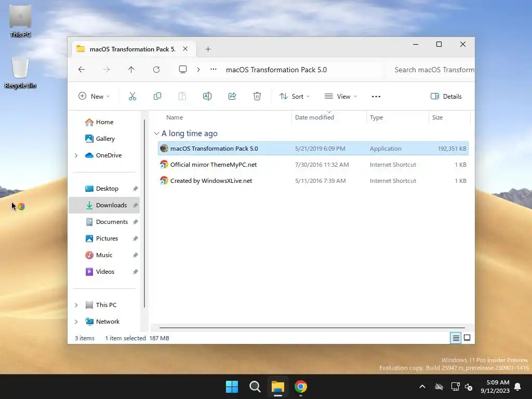
Task: Toggle the Details pane button
Action: (x=446, y=96)
